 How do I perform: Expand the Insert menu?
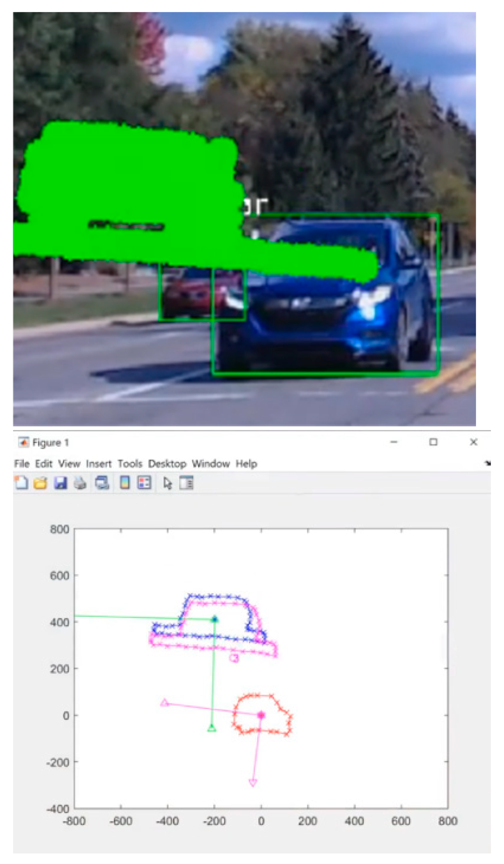(99, 464)
